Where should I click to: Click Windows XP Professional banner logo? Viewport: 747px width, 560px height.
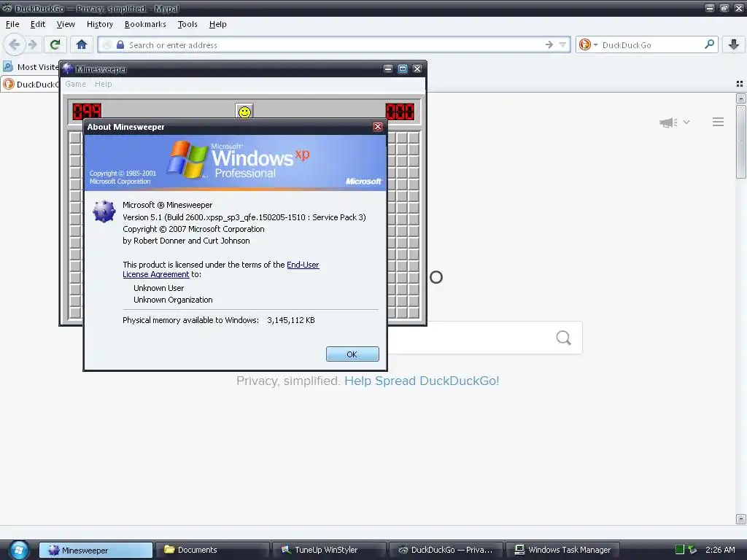point(238,160)
